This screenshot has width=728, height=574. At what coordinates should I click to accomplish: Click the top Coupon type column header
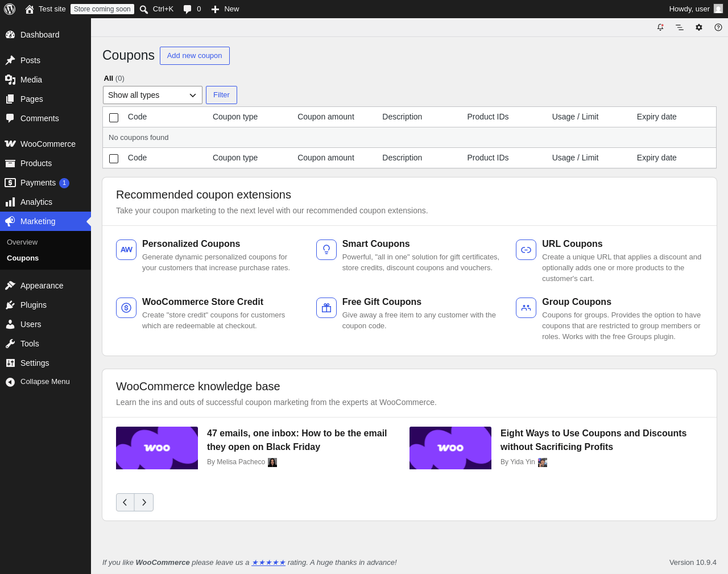point(235,117)
